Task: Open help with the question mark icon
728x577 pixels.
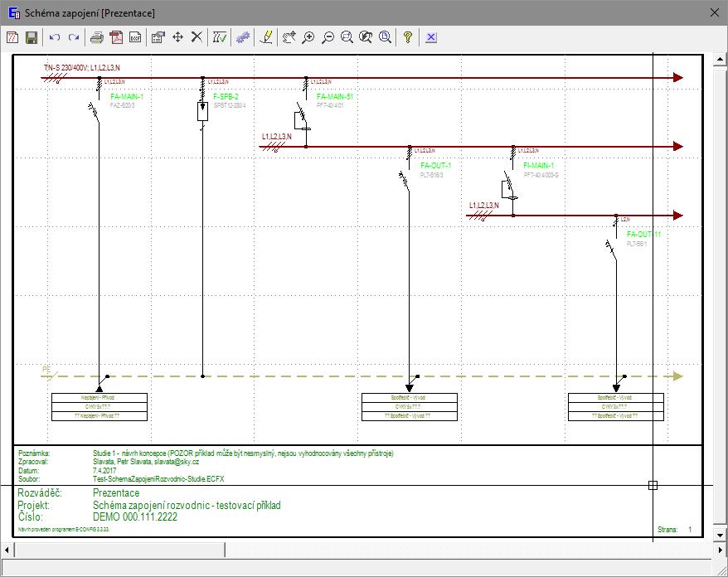Action: (x=408, y=37)
